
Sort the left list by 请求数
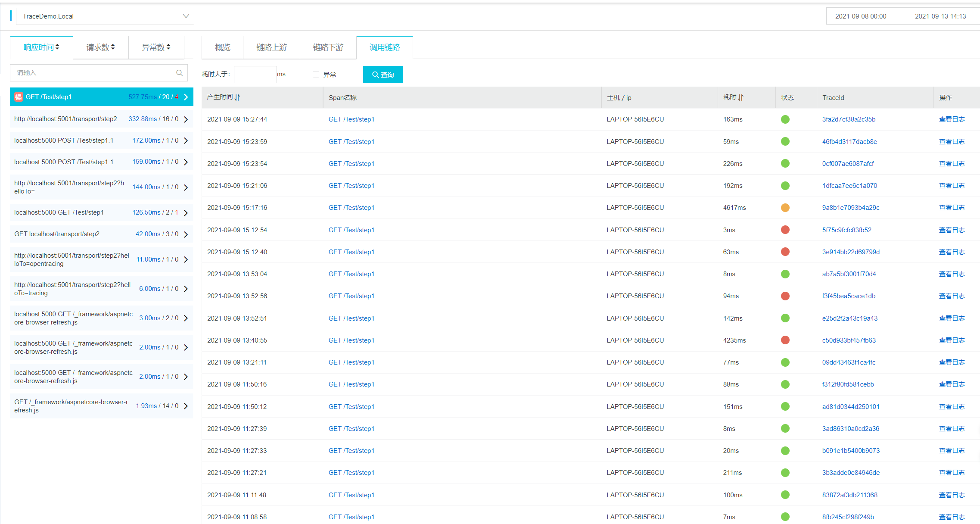[100, 47]
